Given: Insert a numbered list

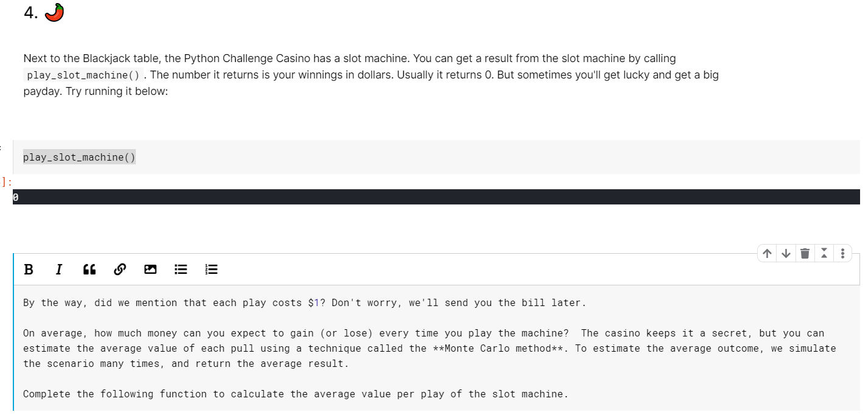Looking at the screenshot, I should (x=211, y=270).
